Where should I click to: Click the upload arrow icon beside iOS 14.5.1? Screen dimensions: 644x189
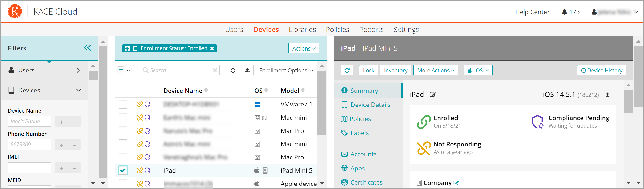tap(607, 95)
